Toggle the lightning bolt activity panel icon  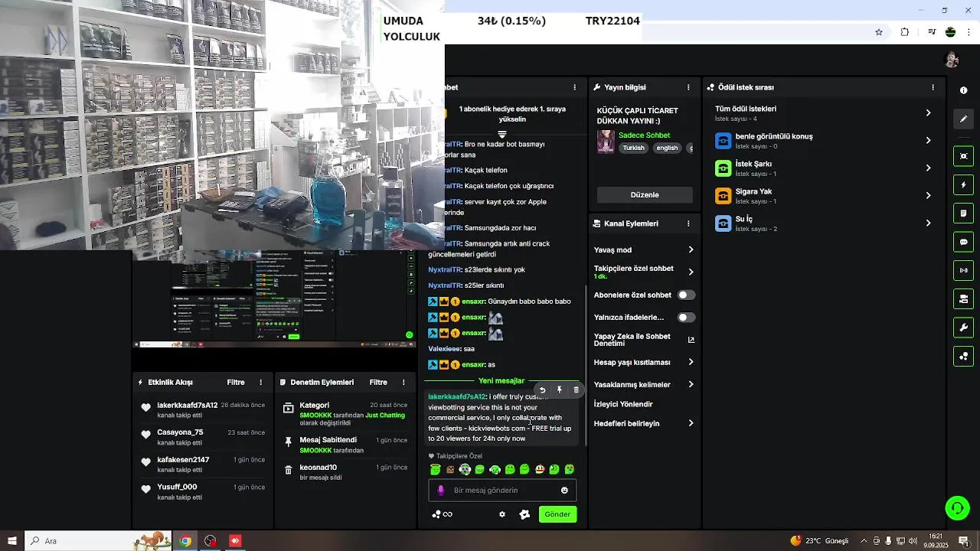tap(963, 184)
